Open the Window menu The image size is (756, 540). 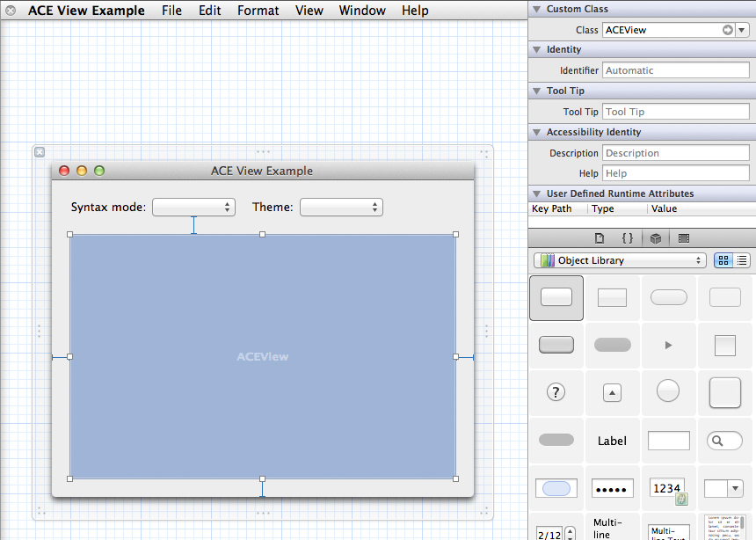click(x=362, y=11)
